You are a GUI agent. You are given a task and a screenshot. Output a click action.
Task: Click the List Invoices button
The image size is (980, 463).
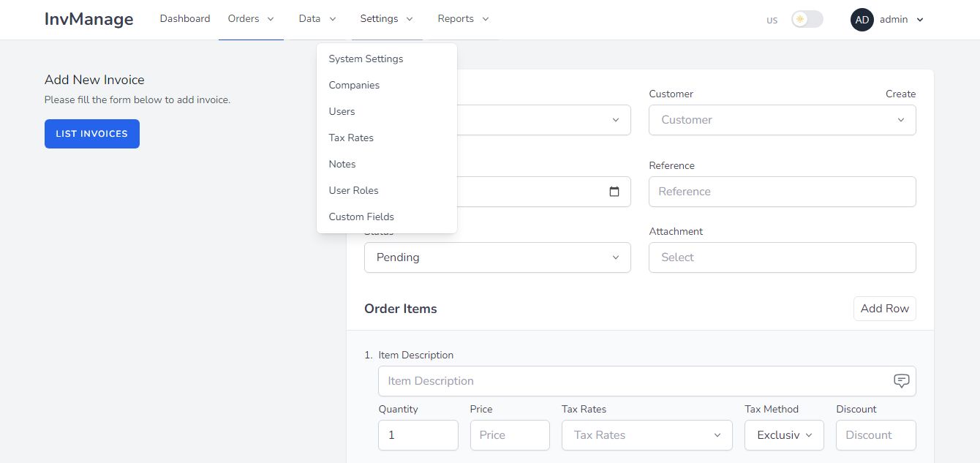(x=92, y=134)
